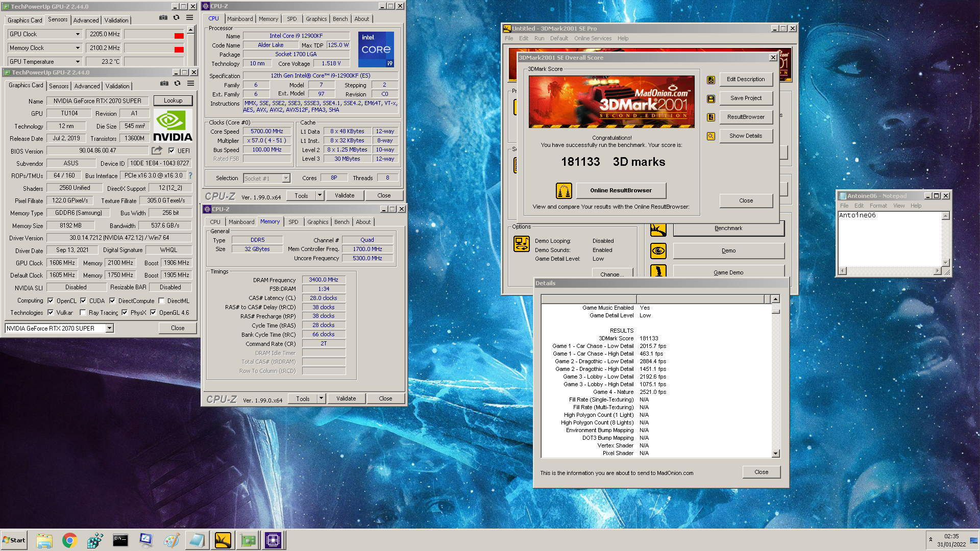Toggle the DirectML checkbox
Image resolution: width=980 pixels, height=551 pixels.
point(161,300)
